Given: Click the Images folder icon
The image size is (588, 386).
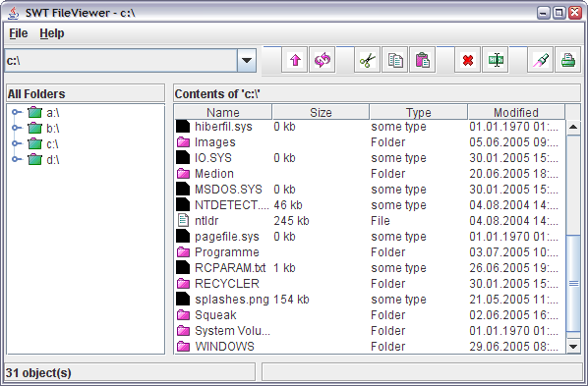Looking at the screenshot, I should click(x=183, y=142).
